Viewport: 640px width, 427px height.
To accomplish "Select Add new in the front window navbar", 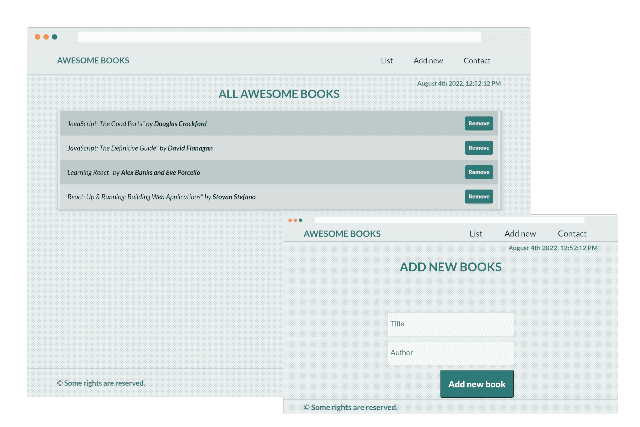I will click(520, 234).
